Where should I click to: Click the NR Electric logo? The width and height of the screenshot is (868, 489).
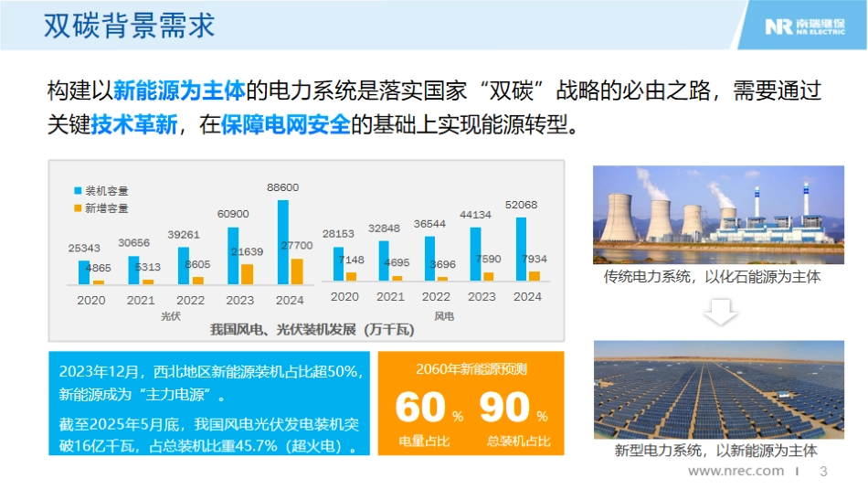(x=805, y=26)
